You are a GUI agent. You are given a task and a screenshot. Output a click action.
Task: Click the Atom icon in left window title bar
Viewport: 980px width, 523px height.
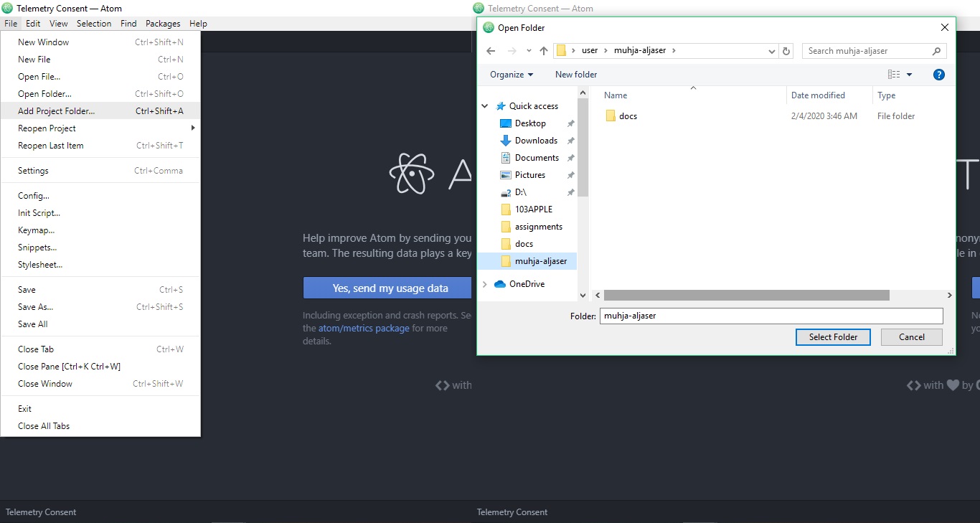[8, 8]
